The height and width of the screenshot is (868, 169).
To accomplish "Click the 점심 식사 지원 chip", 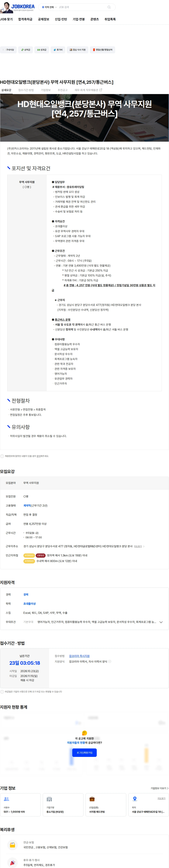I will coord(77,50).
